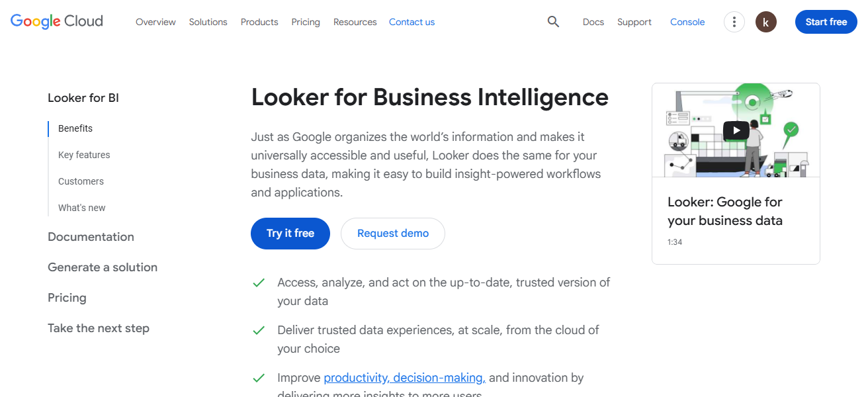The width and height of the screenshot is (868, 397).
Task: Open the three-dot more options menu
Action: tap(734, 22)
